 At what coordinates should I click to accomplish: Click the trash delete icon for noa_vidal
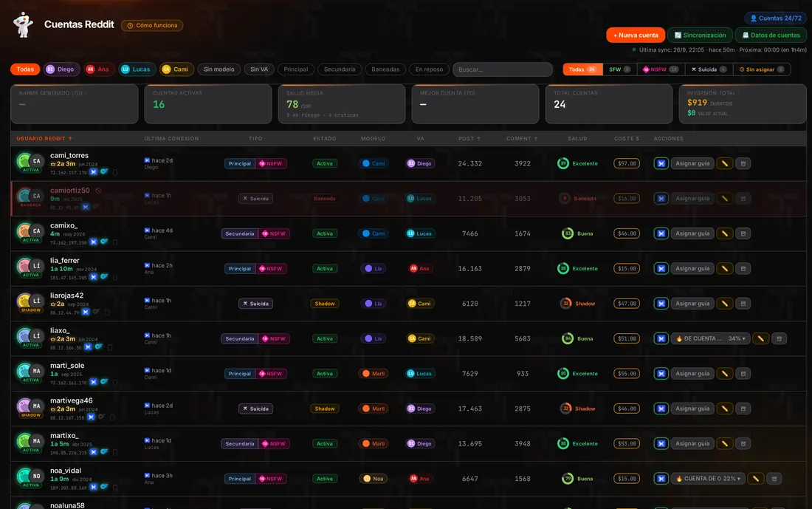click(774, 479)
